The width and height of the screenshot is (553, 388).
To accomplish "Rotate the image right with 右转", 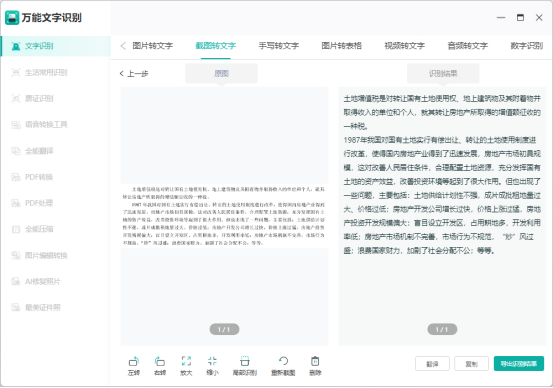I will (x=160, y=366).
